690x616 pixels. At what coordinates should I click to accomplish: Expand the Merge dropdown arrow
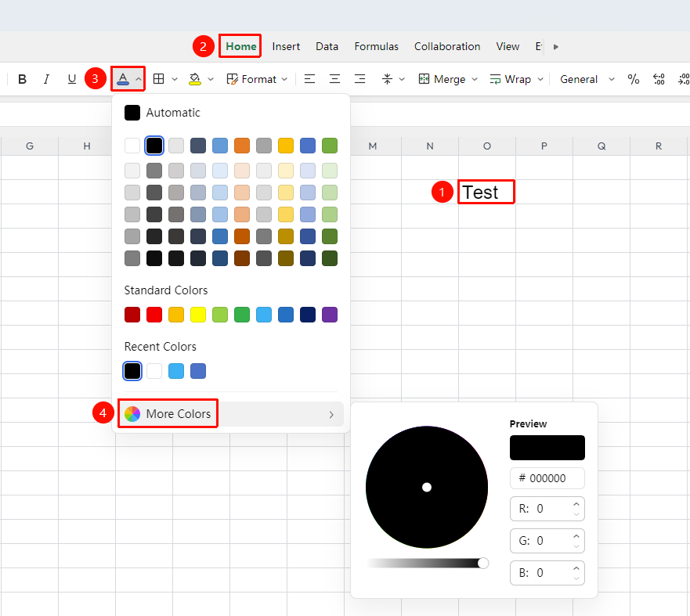(x=475, y=79)
